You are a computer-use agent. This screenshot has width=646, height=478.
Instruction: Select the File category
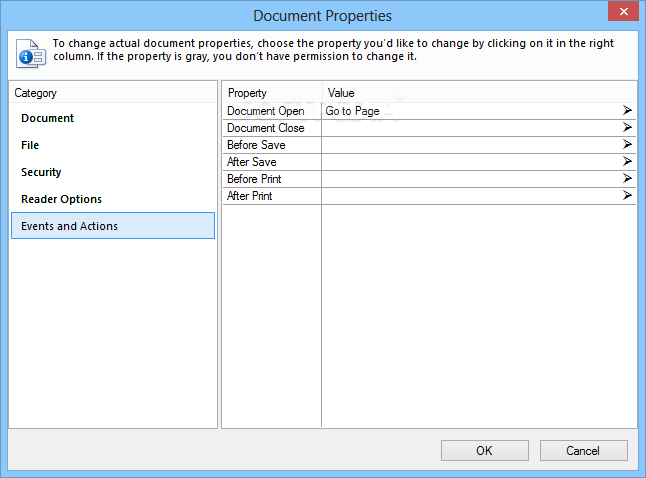(113, 145)
